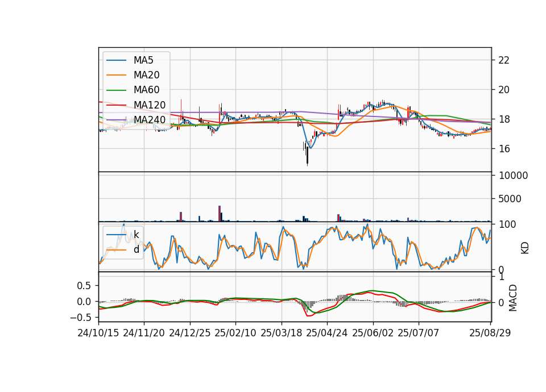
Task: Click the MA120 legend label
Action: 150,105
